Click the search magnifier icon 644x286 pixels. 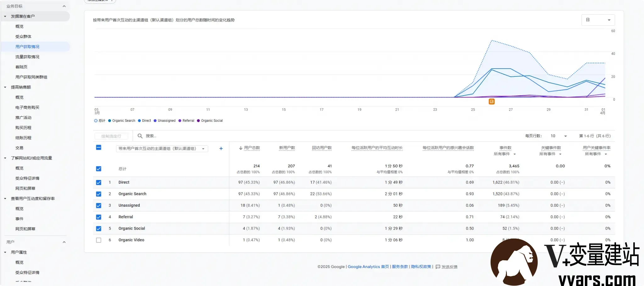[140, 136]
